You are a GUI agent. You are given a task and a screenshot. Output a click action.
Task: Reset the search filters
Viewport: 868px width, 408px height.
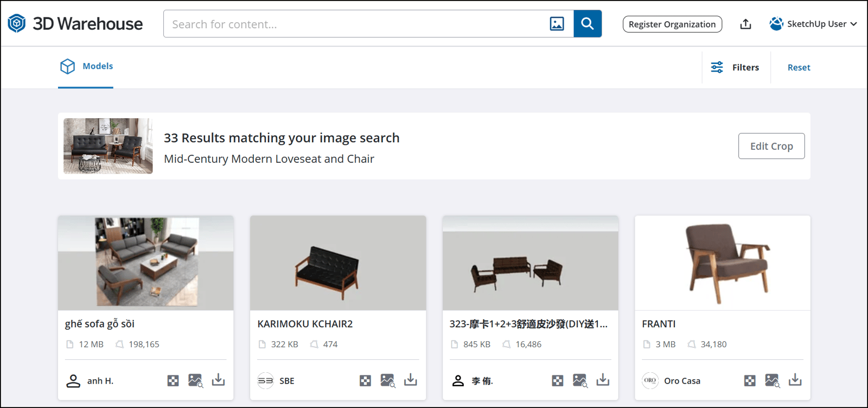click(x=799, y=67)
